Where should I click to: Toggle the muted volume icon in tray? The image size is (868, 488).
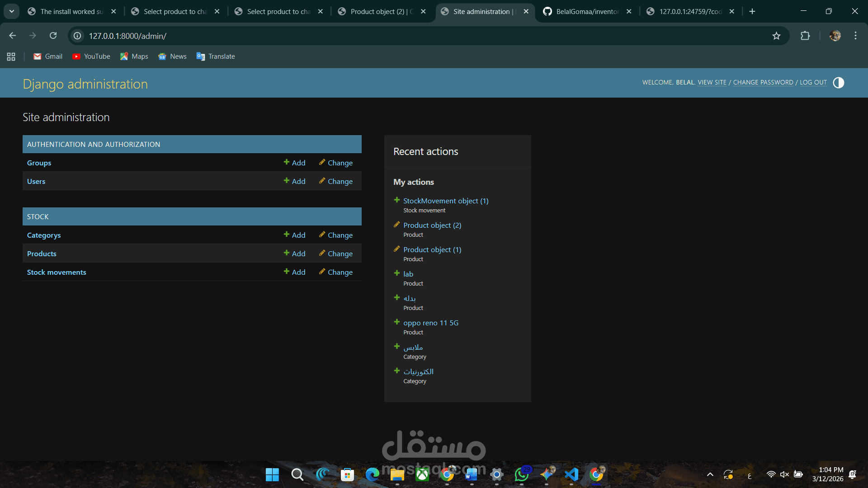(784, 474)
